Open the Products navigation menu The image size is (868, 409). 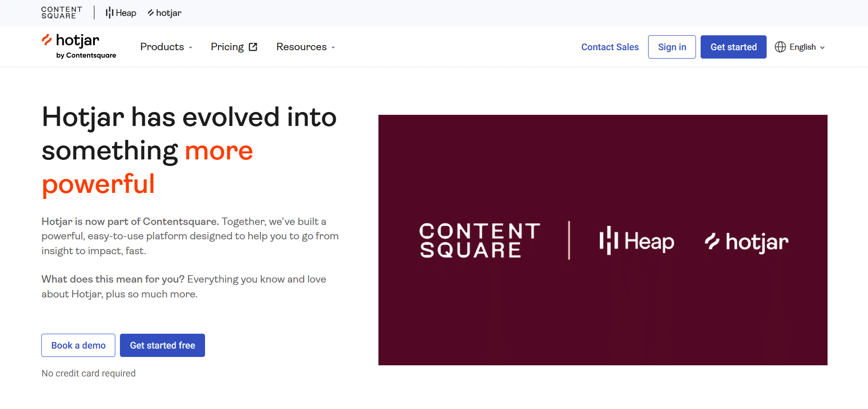coord(166,47)
